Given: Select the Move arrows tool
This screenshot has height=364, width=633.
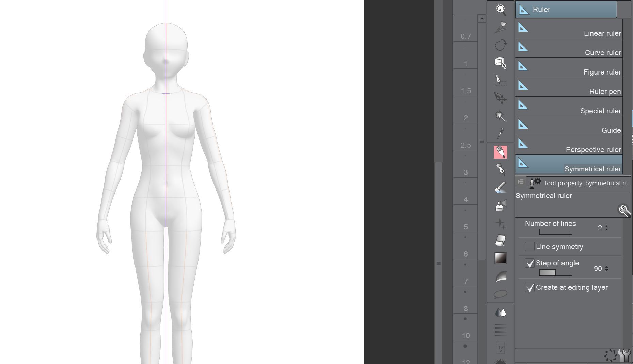Looking at the screenshot, I should click(501, 98).
